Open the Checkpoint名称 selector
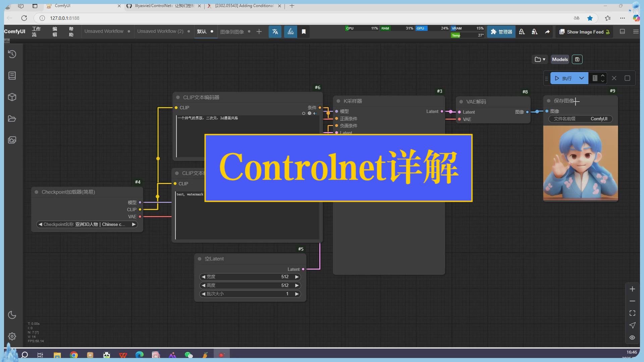644x362 pixels. point(87,224)
